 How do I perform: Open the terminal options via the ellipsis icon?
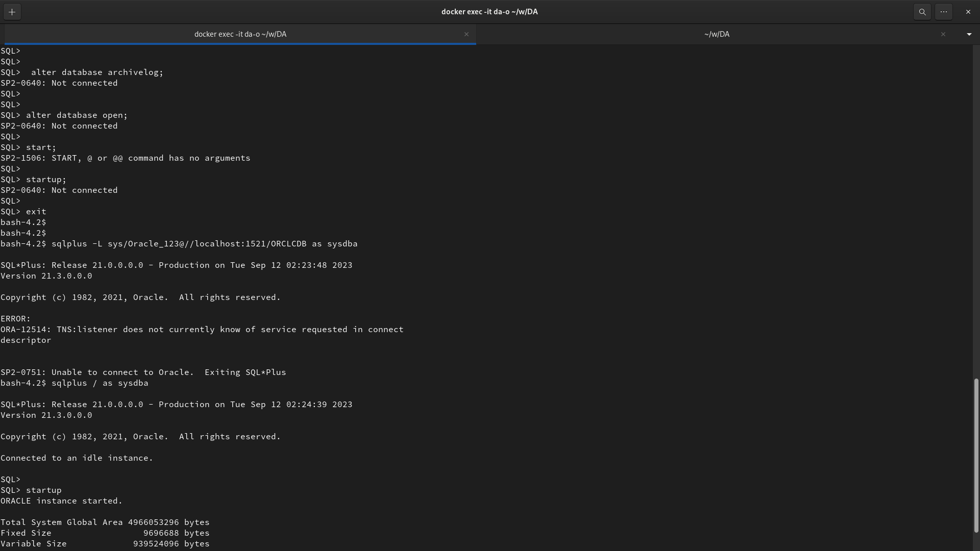[x=944, y=11]
